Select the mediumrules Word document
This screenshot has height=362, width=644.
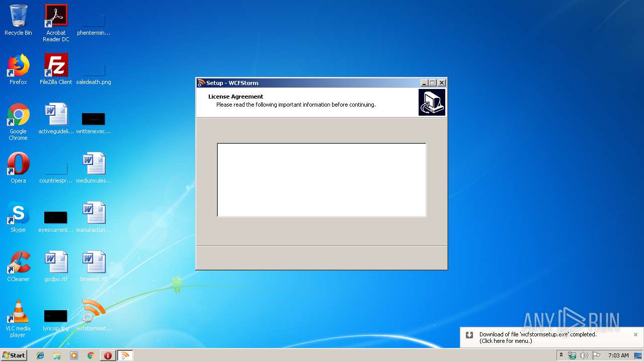94,168
